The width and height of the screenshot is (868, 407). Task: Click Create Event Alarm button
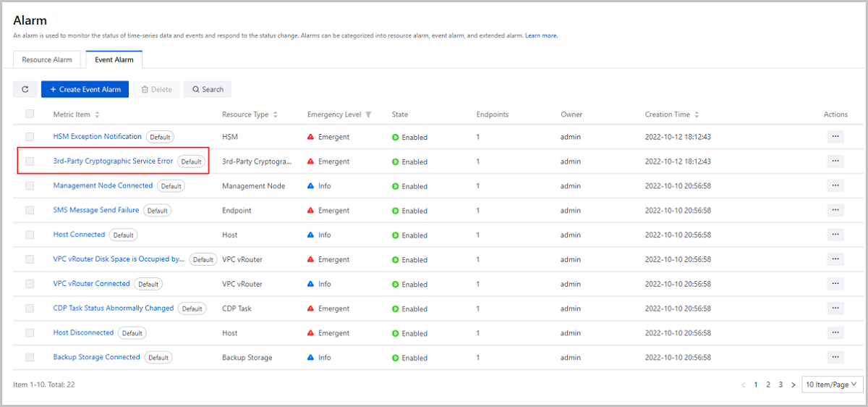[x=85, y=89]
